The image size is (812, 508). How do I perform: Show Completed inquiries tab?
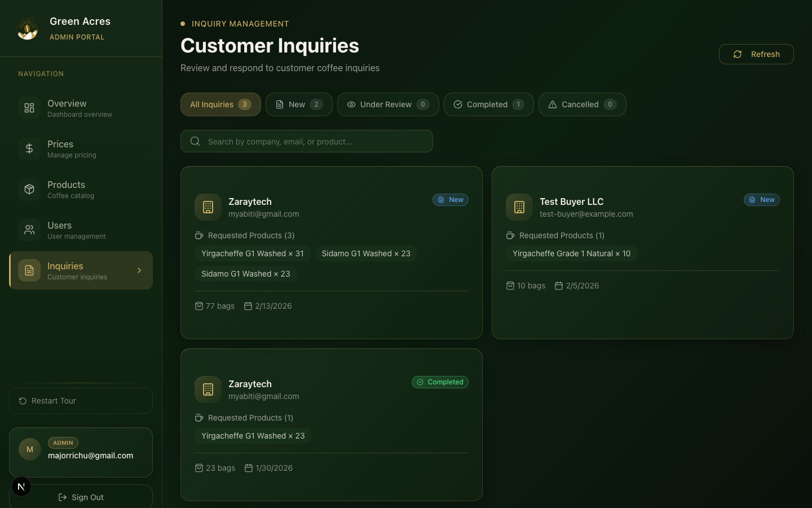pyautogui.click(x=489, y=104)
